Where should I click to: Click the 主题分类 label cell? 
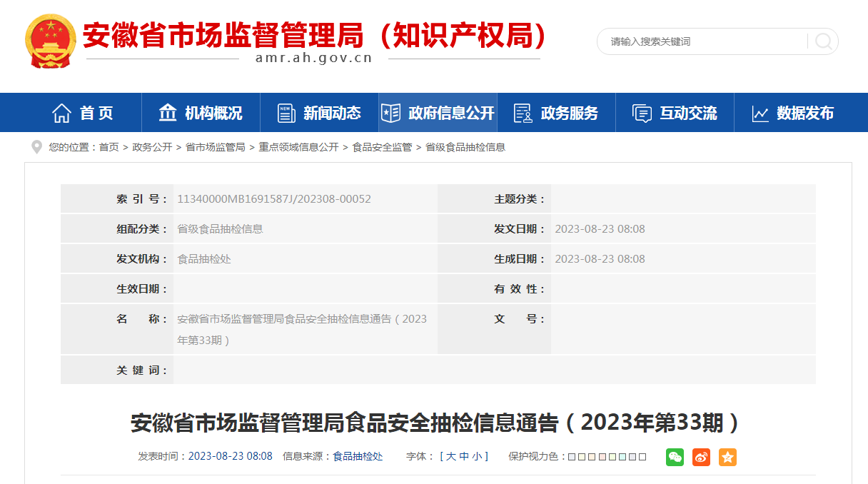pos(494,199)
